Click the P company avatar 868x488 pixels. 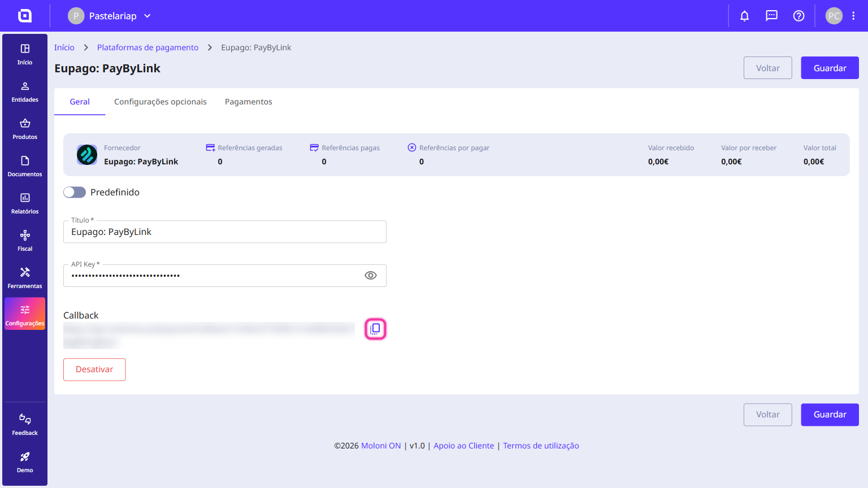pos(76,16)
